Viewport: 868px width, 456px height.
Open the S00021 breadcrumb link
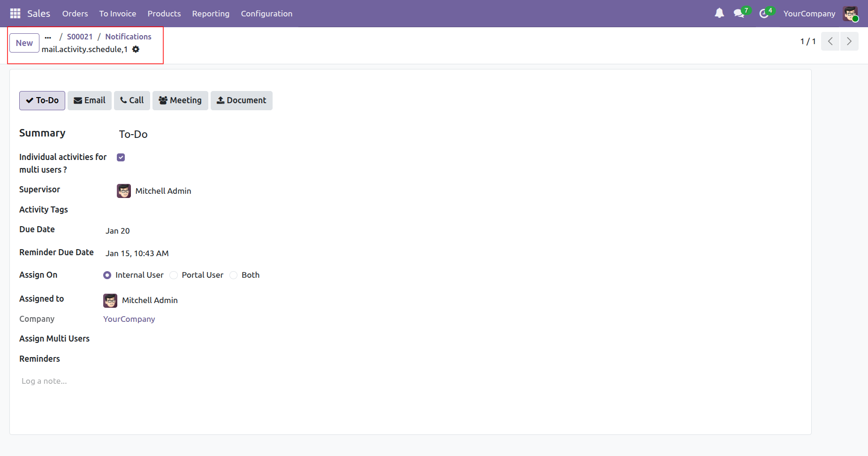(x=80, y=37)
